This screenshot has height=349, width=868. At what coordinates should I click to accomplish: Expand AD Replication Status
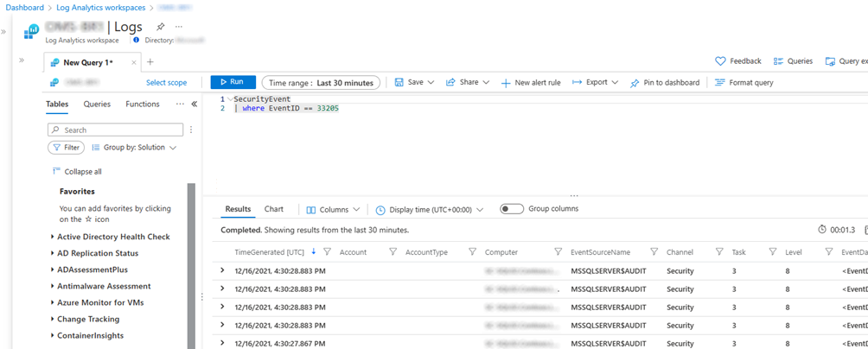[x=94, y=253]
